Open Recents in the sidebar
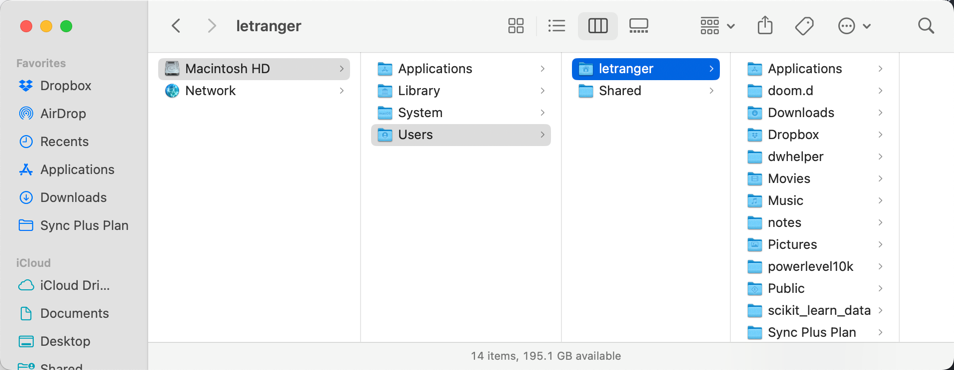Image resolution: width=954 pixels, height=370 pixels. (64, 142)
